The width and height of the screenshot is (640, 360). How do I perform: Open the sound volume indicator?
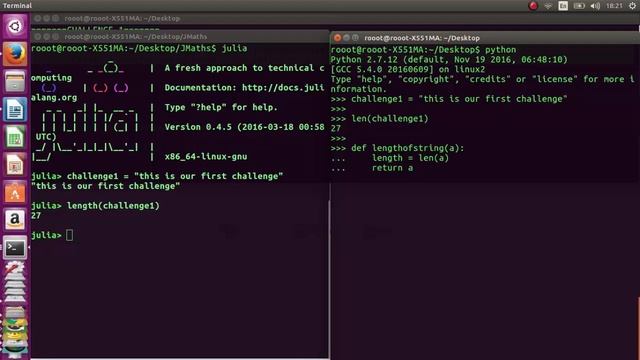click(595, 6)
